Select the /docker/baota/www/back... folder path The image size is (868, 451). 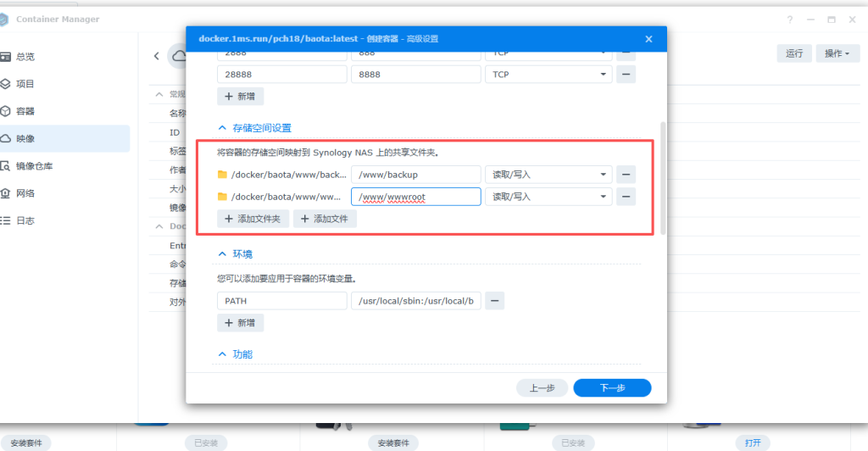288,175
